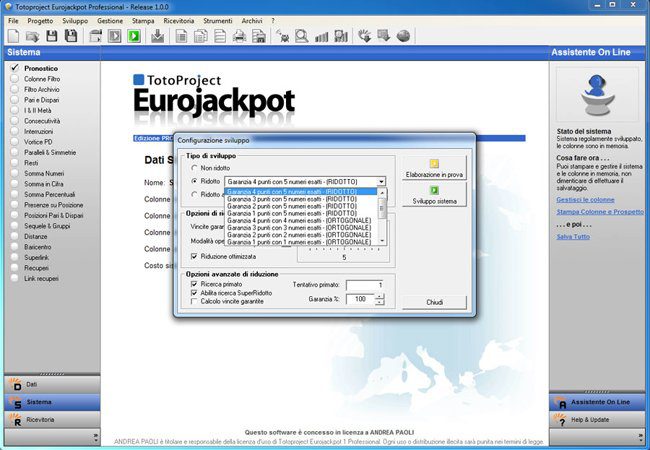Click the green Sviluppo sistema icon

click(x=434, y=190)
